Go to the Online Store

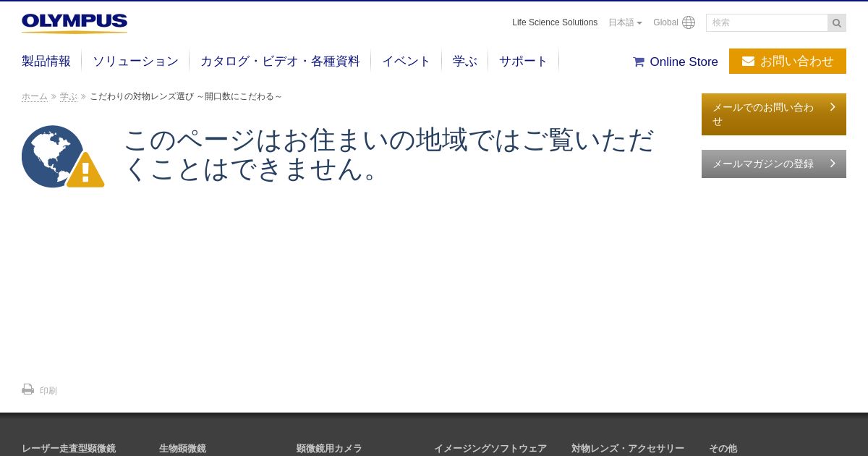click(676, 62)
